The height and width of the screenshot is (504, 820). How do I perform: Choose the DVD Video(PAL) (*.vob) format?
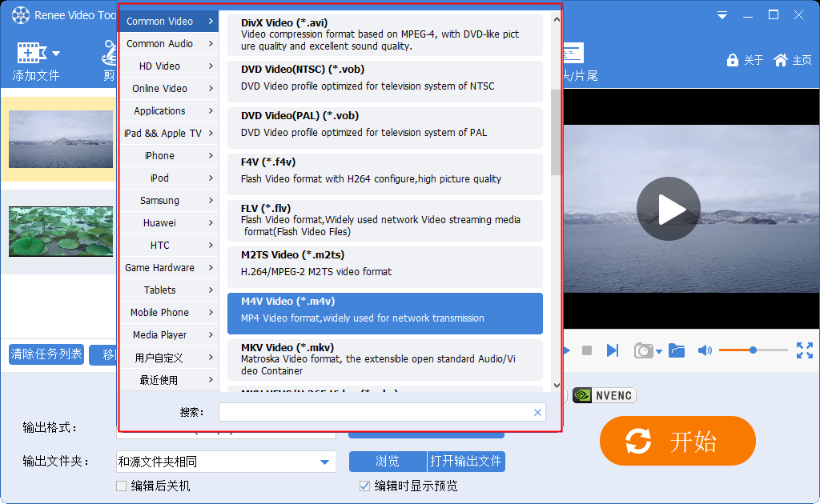coord(385,128)
